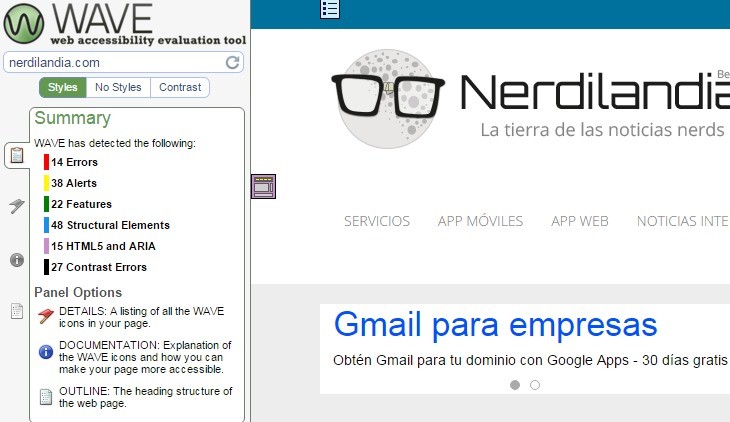
Task: Open NOTICIAS INTE menu item
Action: click(x=683, y=221)
